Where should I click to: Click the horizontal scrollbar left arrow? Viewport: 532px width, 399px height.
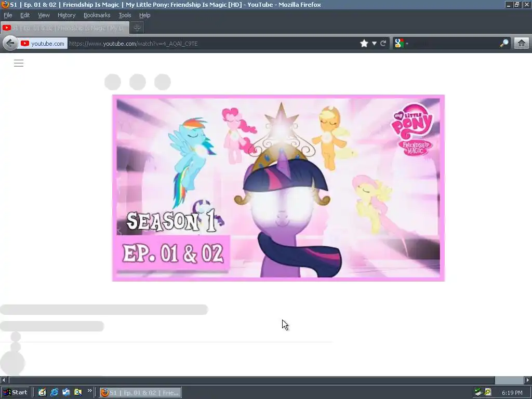(x=4, y=380)
